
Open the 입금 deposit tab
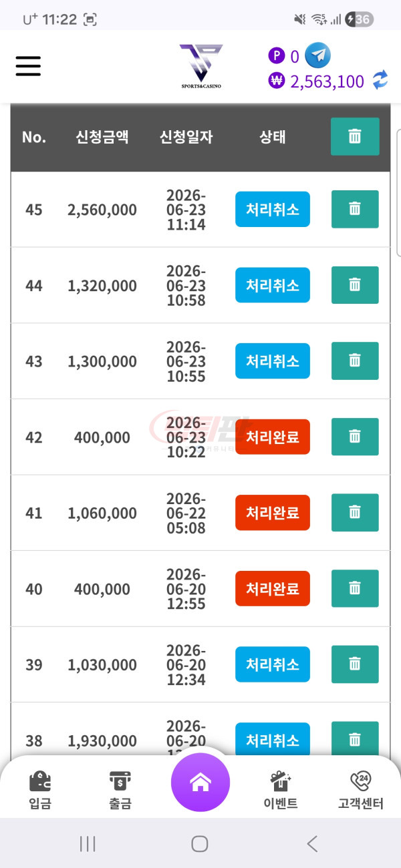coord(40,791)
